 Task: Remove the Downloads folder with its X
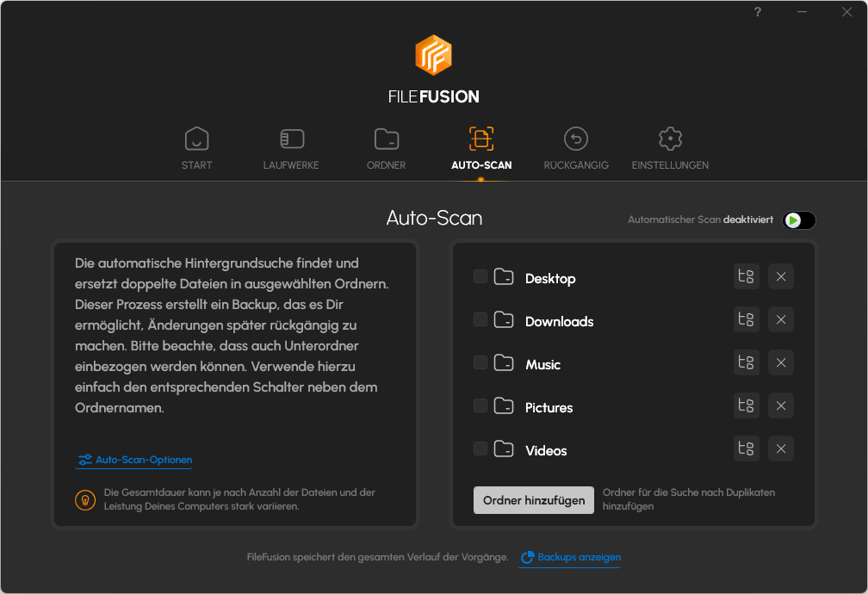780,319
